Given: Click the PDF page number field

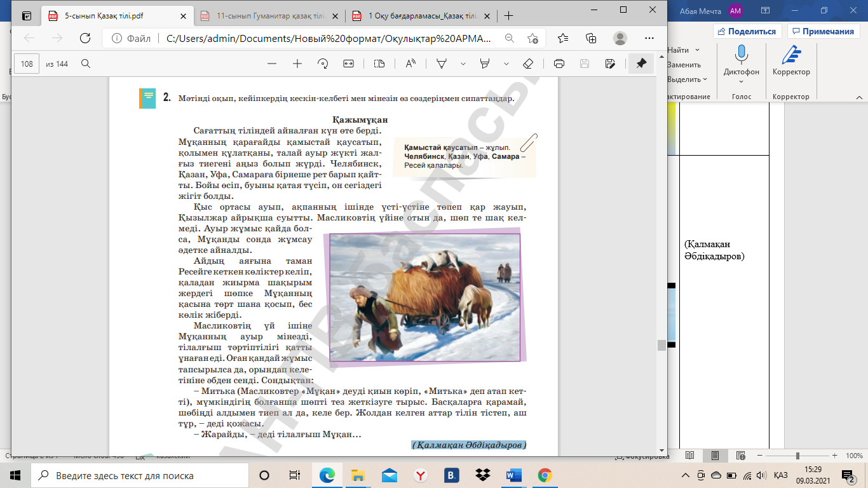Looking at the screenshot, I should pyautogui.click(x=27, y=64).
